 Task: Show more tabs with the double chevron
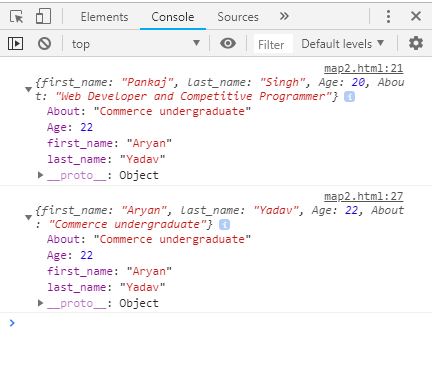(x=284, y=16)
